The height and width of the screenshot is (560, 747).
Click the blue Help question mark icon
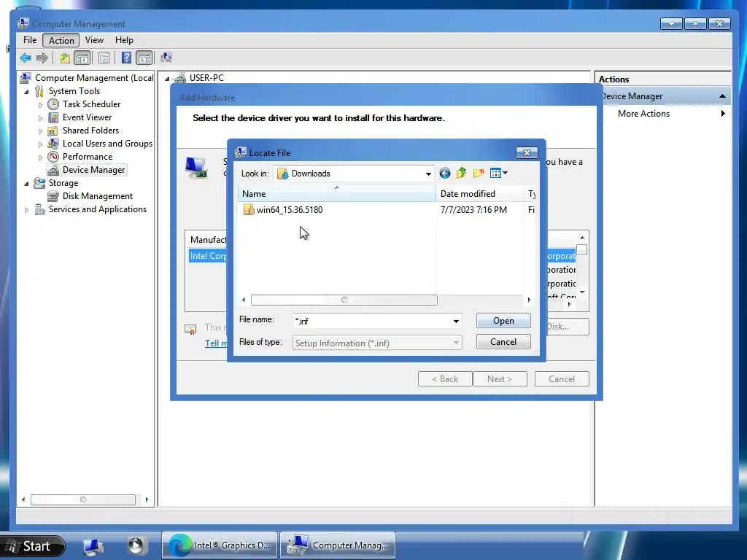pos(126,58)
